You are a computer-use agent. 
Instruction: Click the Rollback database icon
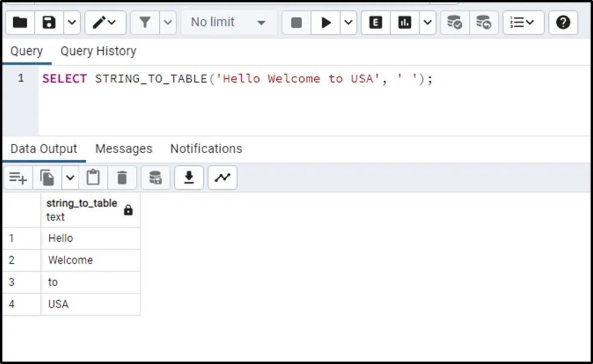pyautogui.click(x=483, y=22)
